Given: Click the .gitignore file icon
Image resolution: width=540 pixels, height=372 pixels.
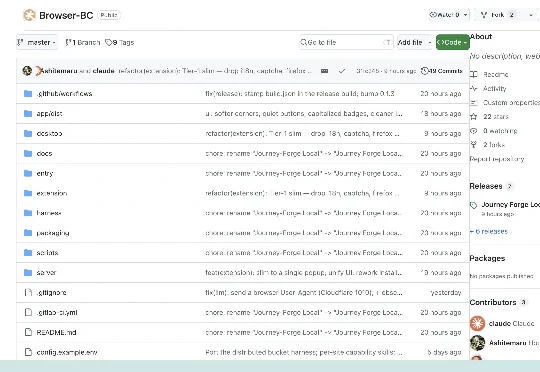Looking at the screenshot, I should point(28,293).
